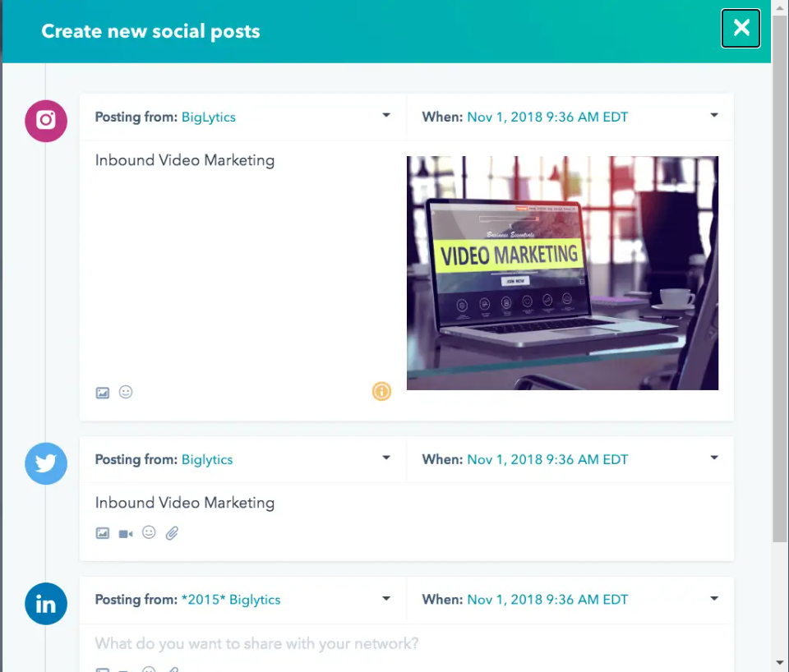Edit the Inbound Video Marketing caption text

point(185,160)
